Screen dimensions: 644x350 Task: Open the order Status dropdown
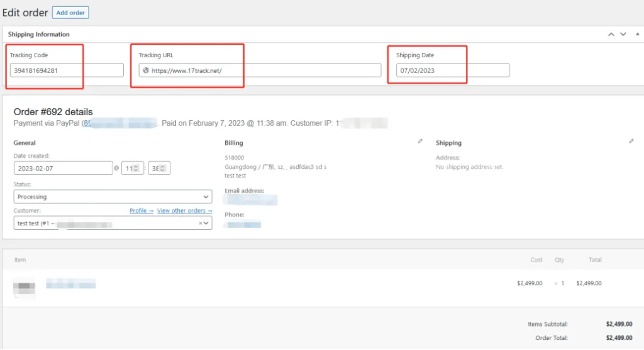click(x=113, y=197)
